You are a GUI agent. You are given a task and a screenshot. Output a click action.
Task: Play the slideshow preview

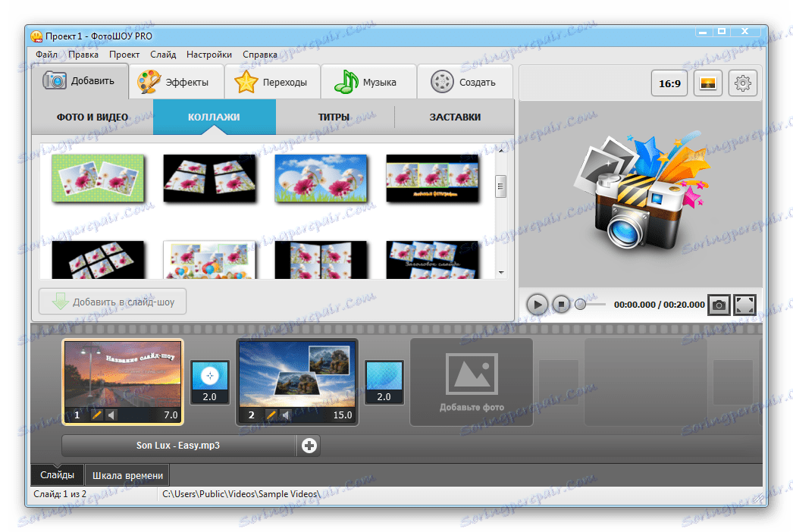tap(537, 305)
